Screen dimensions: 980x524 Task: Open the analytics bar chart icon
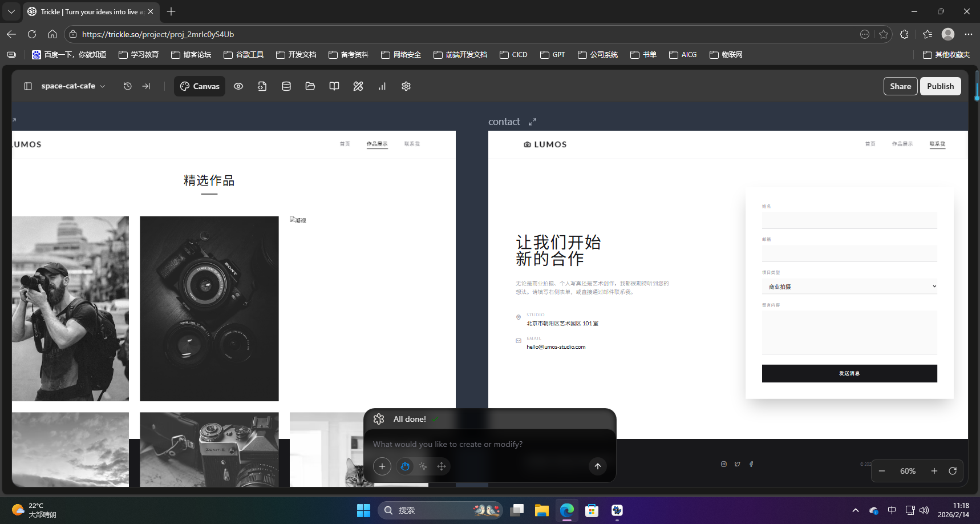[382, 86]
